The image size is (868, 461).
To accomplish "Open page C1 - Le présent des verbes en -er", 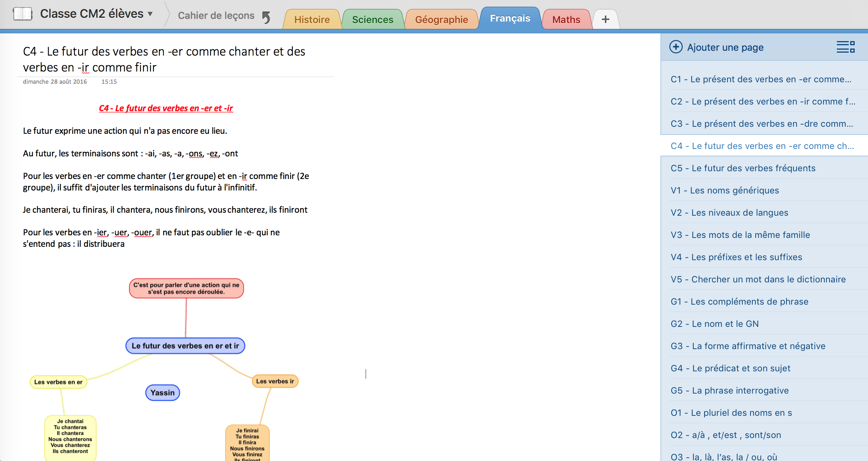I will coord(761,79).
